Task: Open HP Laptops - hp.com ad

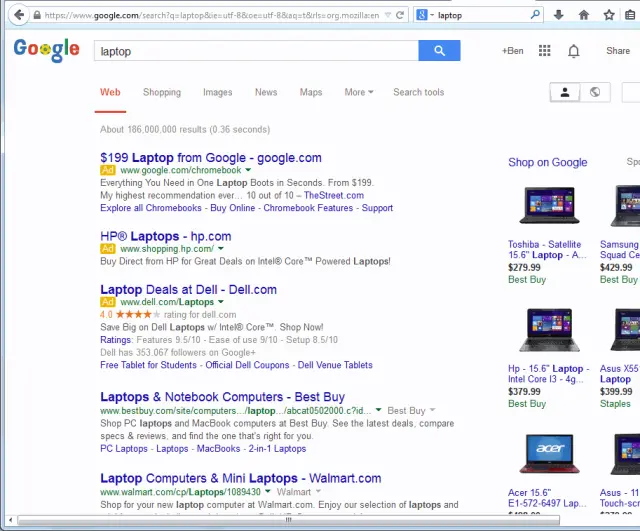Action: [166, 236]
